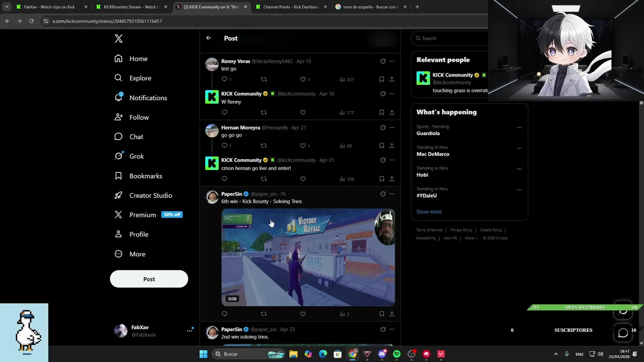Open the #YDaleU trending topic
Screen dimensions: 644x362
427,196
